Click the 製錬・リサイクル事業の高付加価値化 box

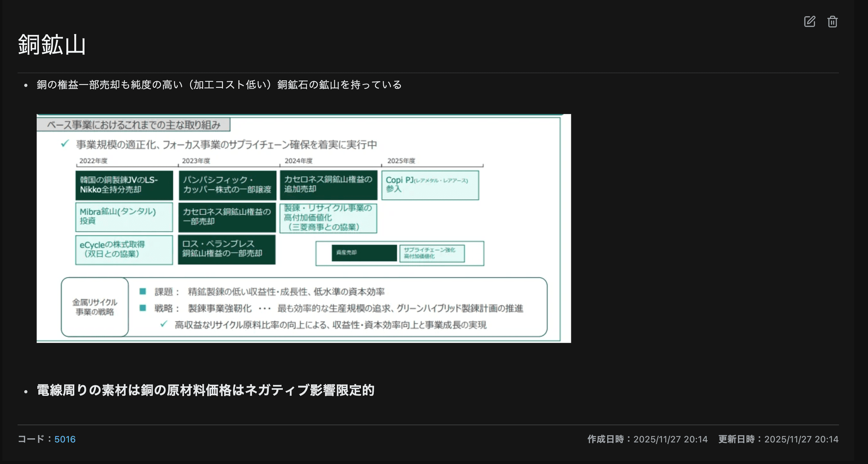tap(328, 217)
